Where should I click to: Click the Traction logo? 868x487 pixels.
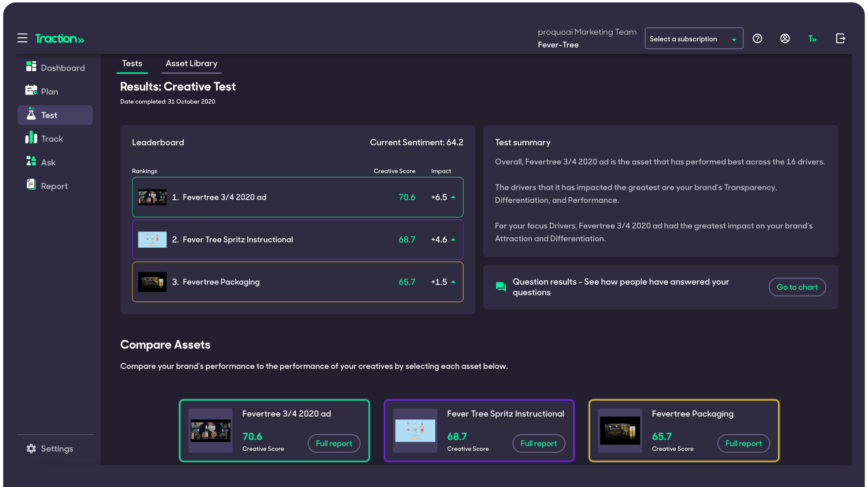[x=60, y=38]
